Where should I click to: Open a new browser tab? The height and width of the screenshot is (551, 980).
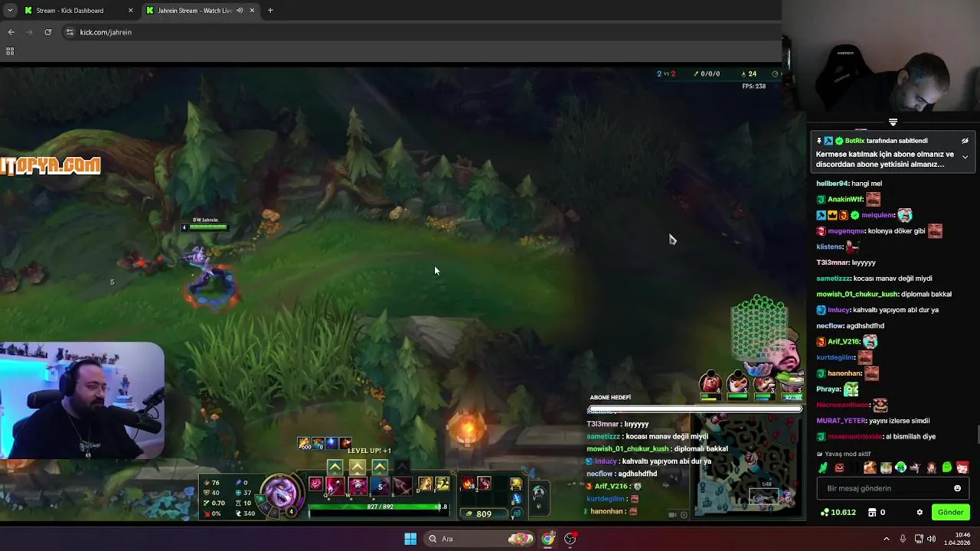[270, 11]
